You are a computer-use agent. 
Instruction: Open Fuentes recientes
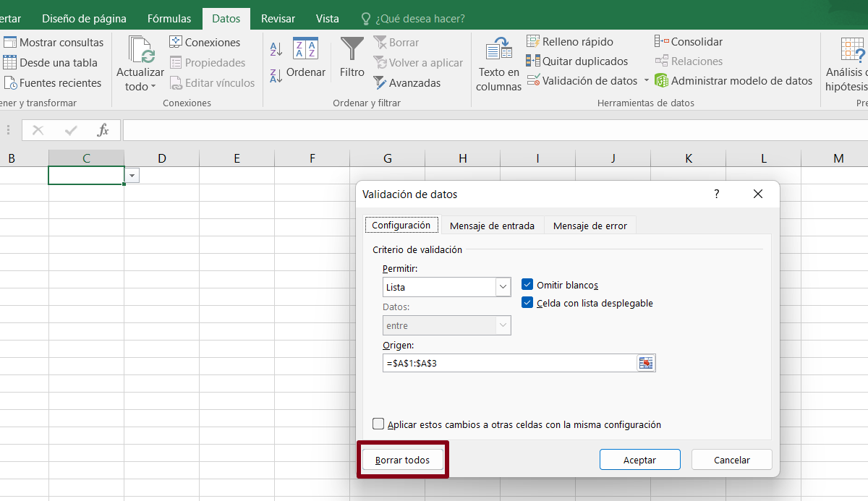52,83
